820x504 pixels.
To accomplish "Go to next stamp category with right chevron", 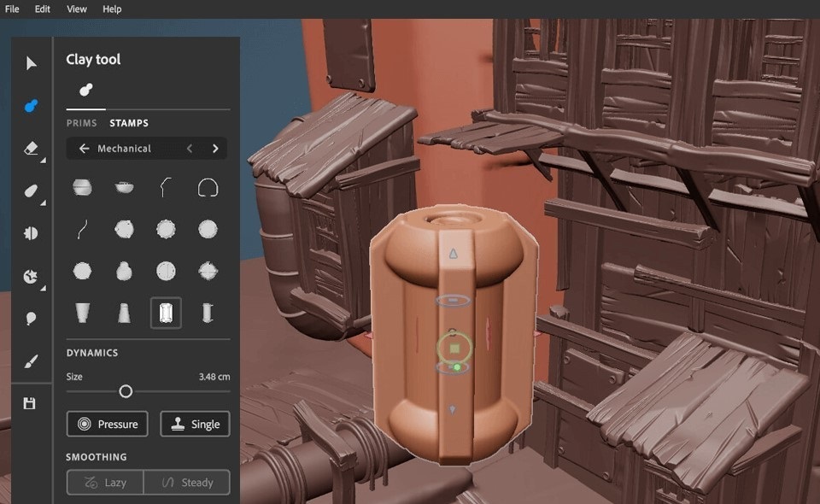I will click(x=215, y=149).
